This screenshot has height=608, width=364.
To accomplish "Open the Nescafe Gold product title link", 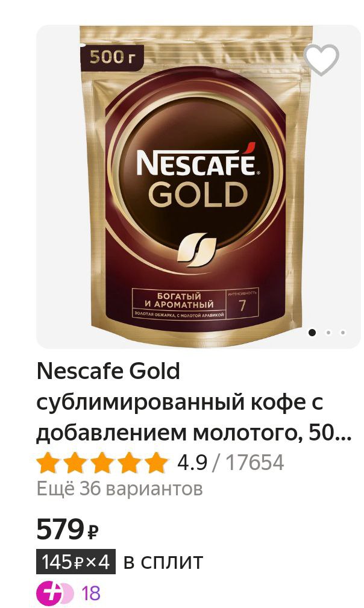I will [194, 402].
